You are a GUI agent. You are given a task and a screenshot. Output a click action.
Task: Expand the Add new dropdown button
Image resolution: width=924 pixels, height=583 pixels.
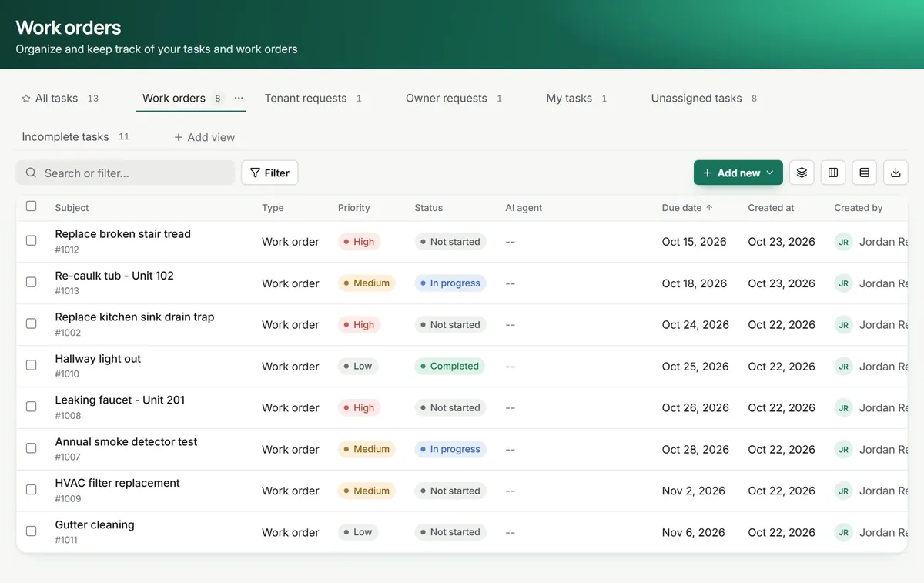tap(738, 173)
